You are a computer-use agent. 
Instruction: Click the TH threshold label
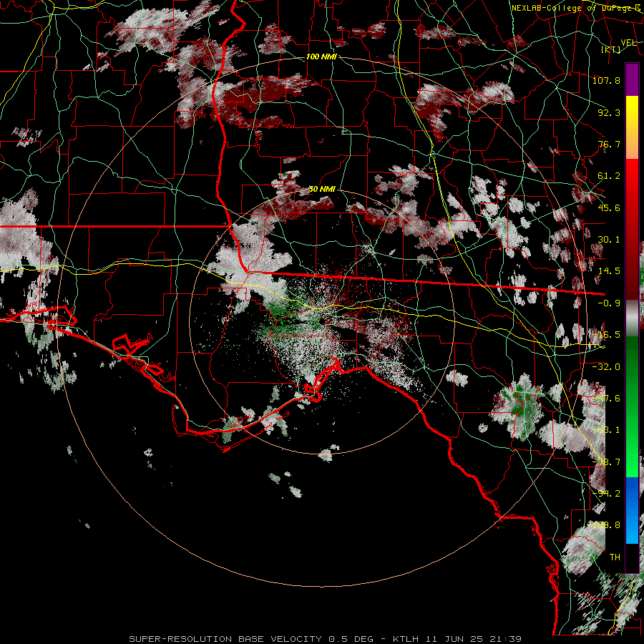point(615,557)
